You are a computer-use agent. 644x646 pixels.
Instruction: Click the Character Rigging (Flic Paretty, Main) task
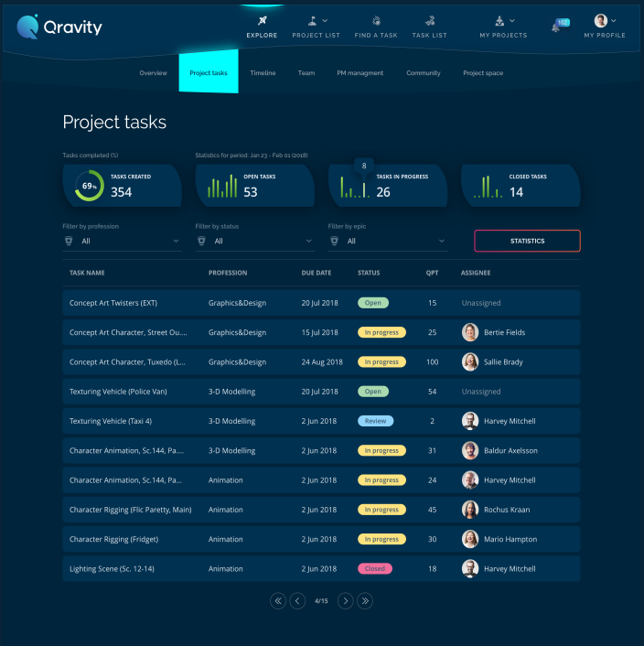(x=130, y=510)
